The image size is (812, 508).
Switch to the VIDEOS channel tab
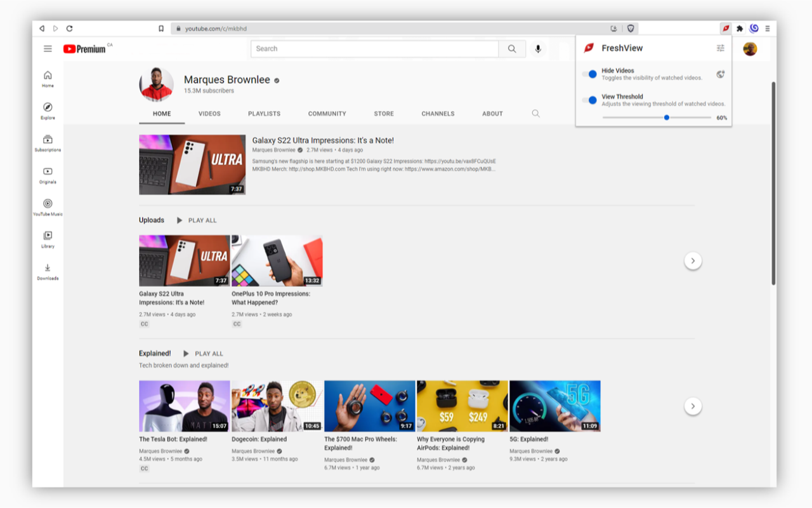coord(209,114)
